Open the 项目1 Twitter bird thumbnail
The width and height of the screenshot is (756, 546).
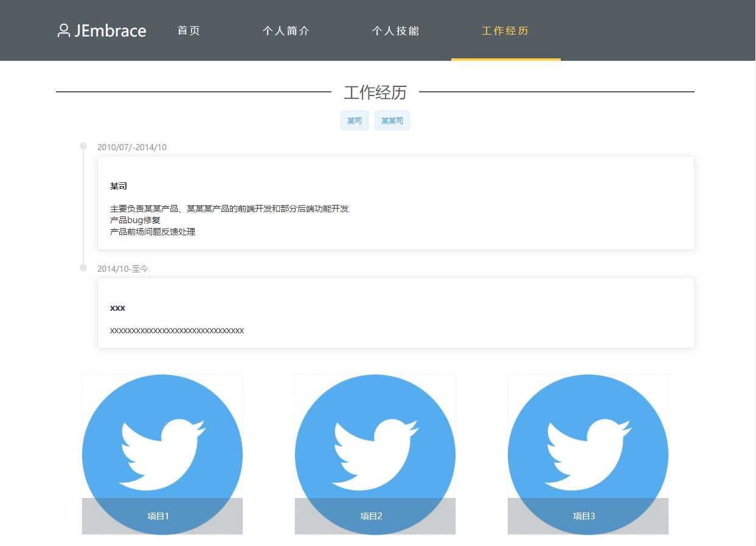[x=162, y=455]
